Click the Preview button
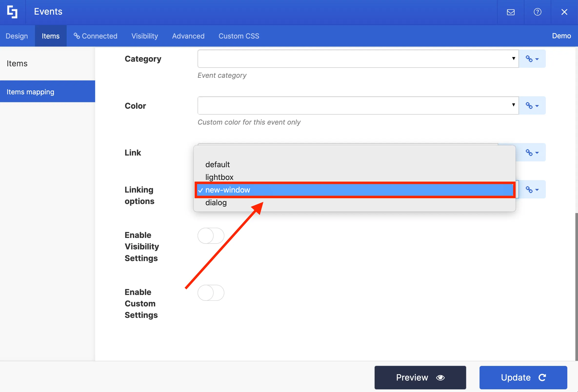This screenshot has height=392, width=578. (420, 377)
